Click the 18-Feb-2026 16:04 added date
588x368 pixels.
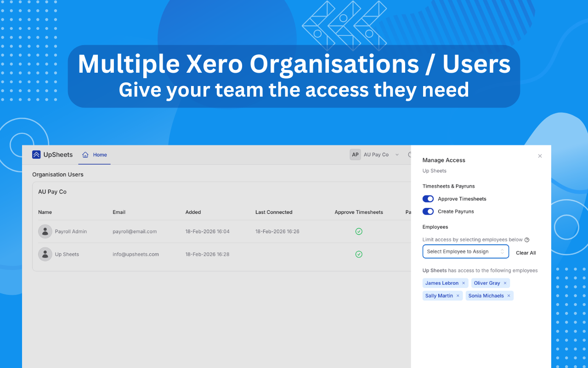tap(207, 231)
